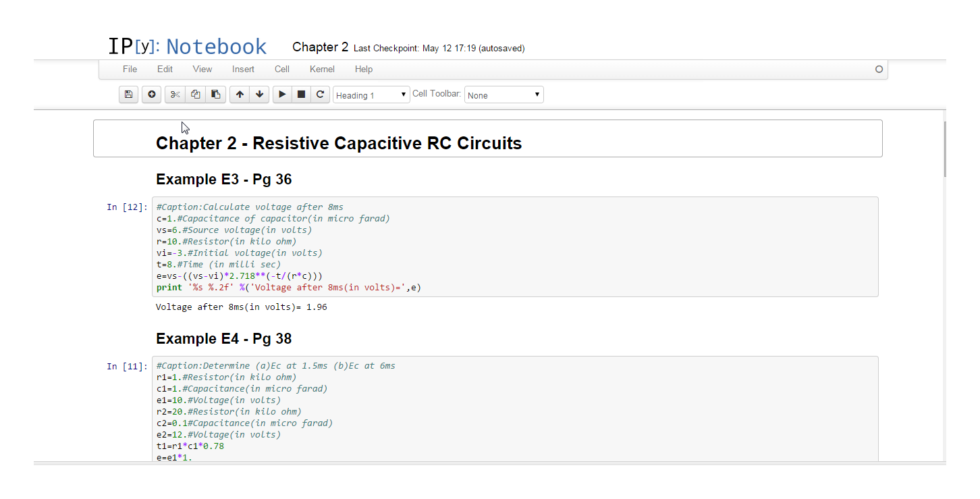The width and height of the screenshot is (980, 499).
Task: Rename notebook by clicking Chapter 2 title
Action: pyautogui.click(x=320, y=47)
